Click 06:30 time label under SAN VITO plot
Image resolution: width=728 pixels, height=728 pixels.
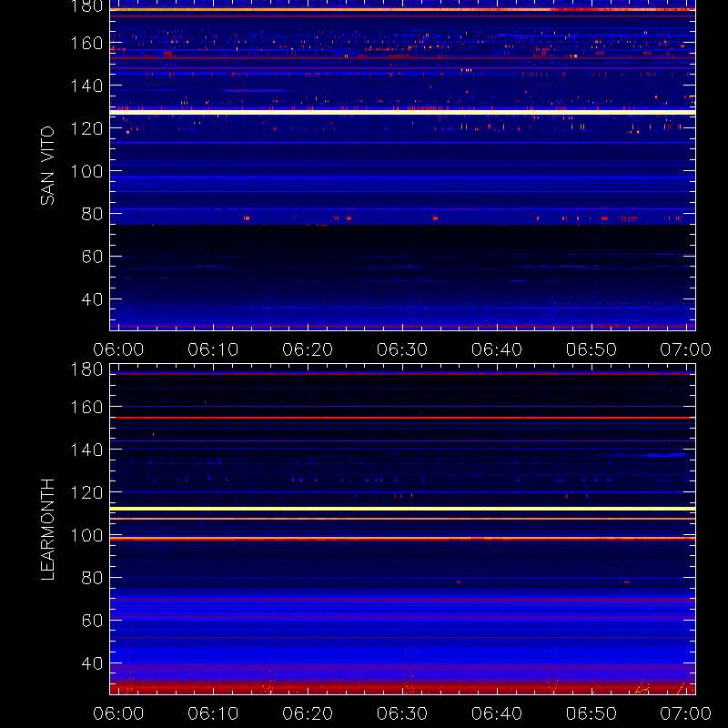(x=402, y=349)
